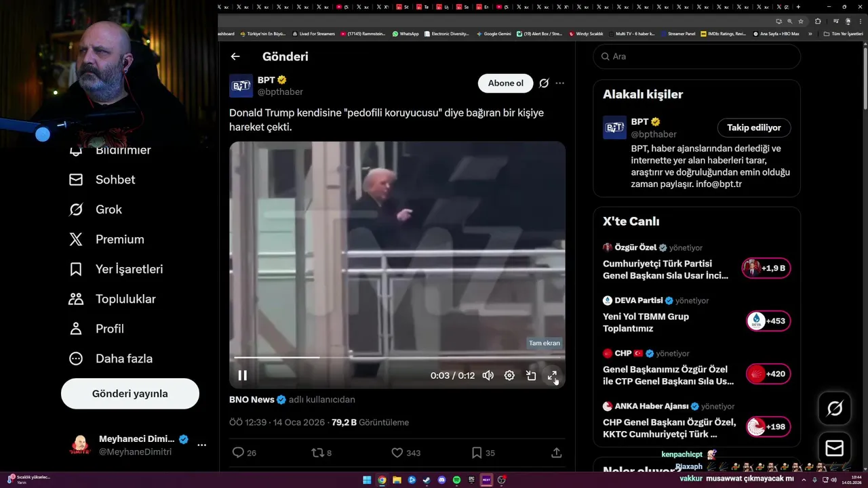Open the Streamer Panel bookmark
The image size is (868, 488).
[x=677, y=33]
